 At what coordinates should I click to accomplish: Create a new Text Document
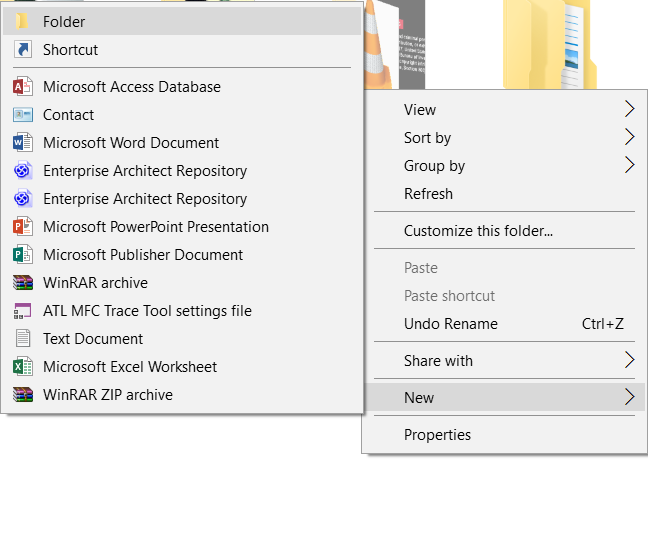pos(182,338)
